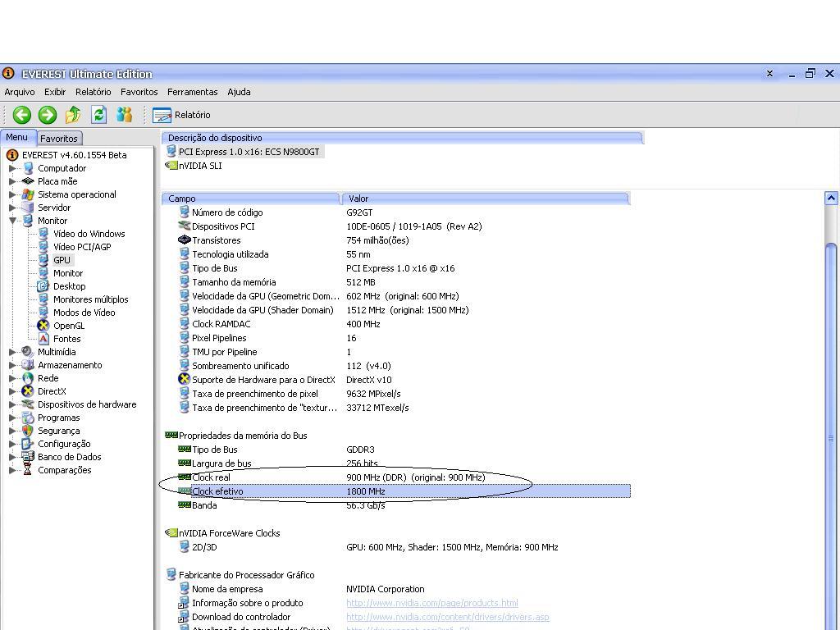Collapse the Monitor tree node
Image resolution: width=840 pixels, height=630 pixels.
click(x=12, y=221)
